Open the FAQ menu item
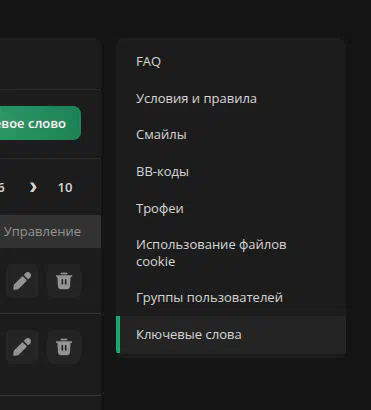 (231, 62)
